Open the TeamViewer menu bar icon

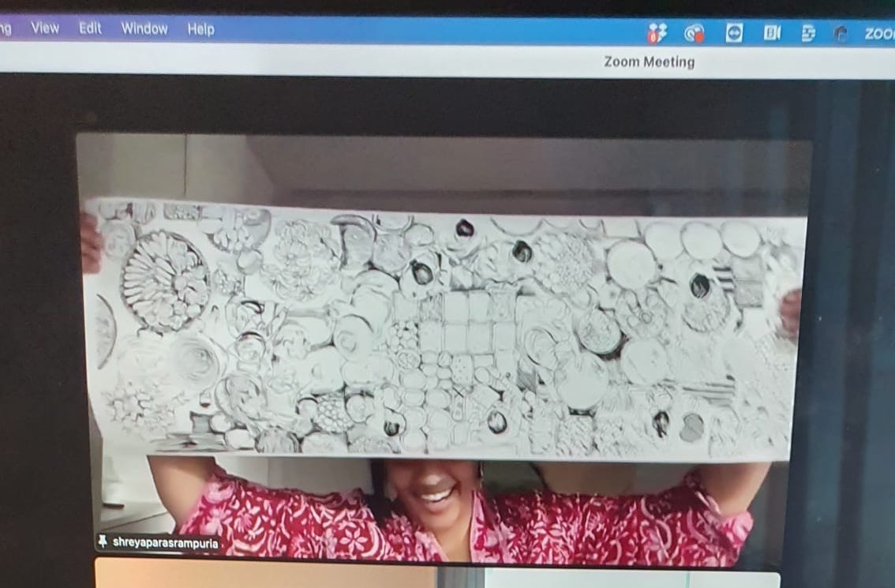[x=733, y=33]
